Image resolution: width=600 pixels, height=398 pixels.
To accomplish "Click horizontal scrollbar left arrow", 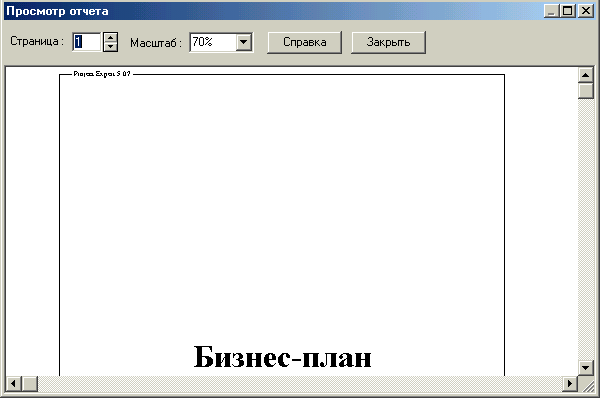I will coord(14,383).
